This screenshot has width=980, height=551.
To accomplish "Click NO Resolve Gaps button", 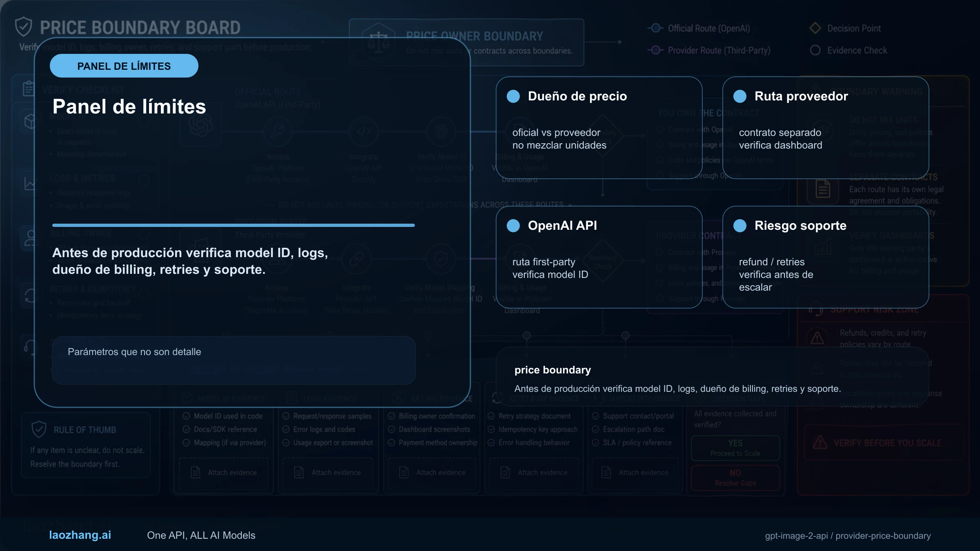I will click(x=735, y=478).
